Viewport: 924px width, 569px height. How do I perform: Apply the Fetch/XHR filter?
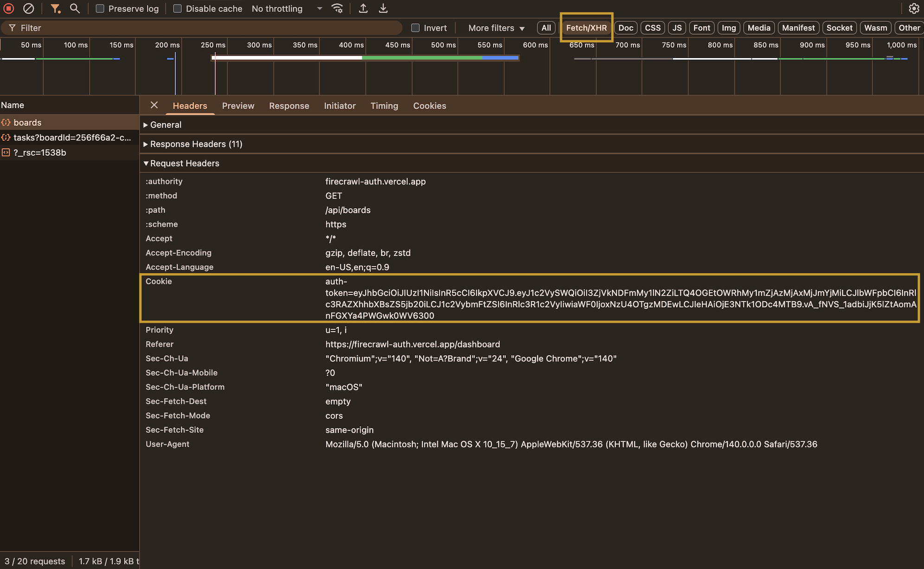pos(586,28)
